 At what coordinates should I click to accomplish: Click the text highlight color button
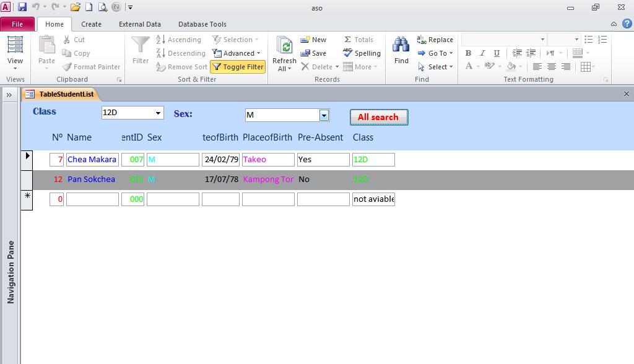tap(489, 66)
